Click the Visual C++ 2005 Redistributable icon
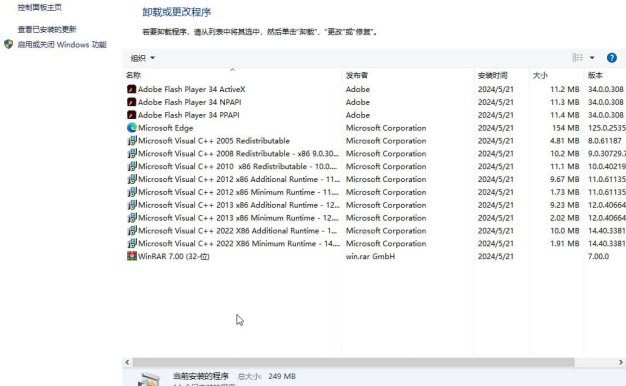This screenshot has height=386, width=626. [132, 141]
